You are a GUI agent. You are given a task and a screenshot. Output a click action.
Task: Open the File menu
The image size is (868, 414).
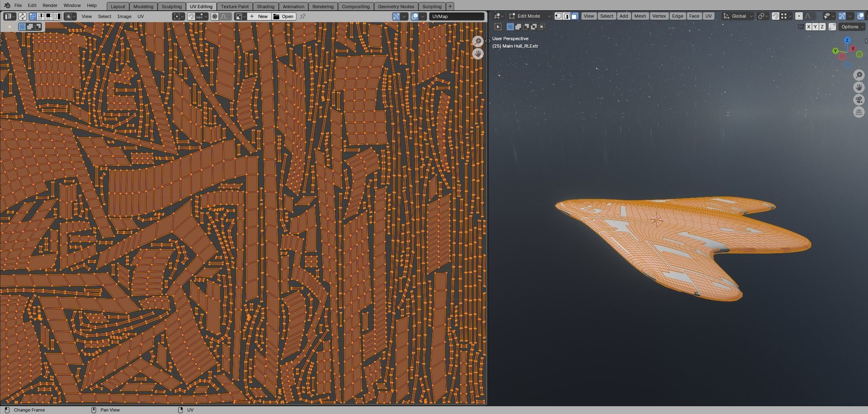pyautogui.click(x=18, y=5)
